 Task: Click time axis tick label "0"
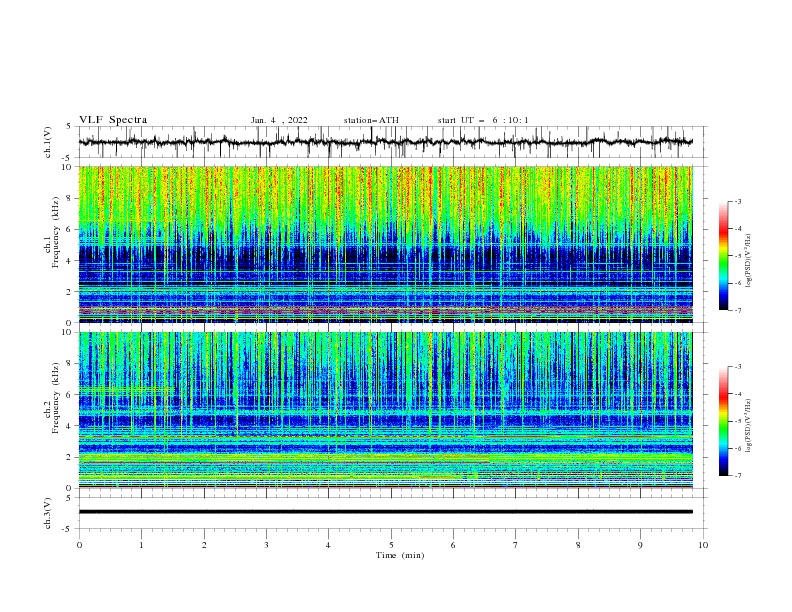79,545
